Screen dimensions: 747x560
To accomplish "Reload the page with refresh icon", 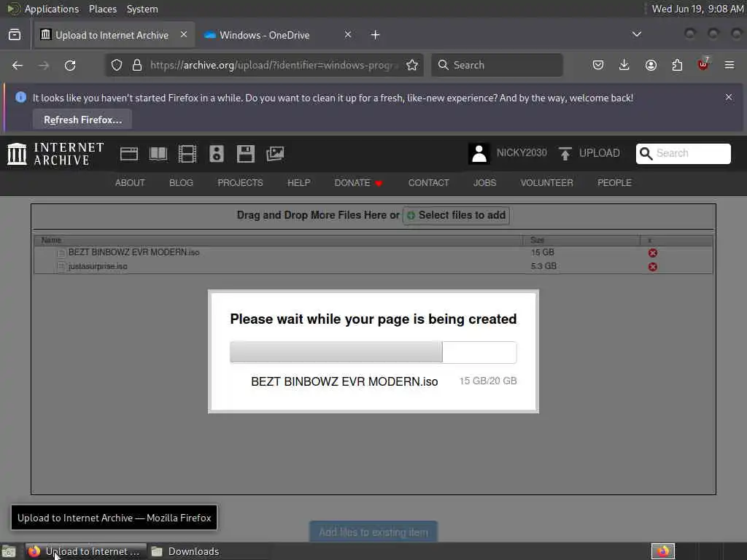I will tap(70, 65).
